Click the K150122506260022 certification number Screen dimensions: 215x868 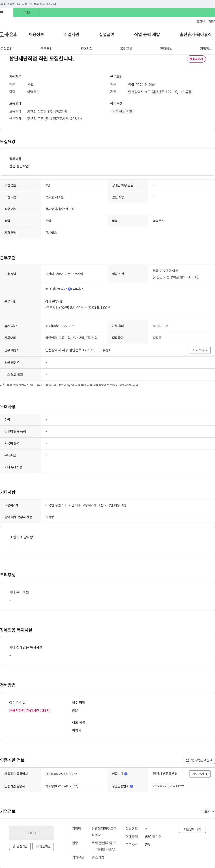(x=168, y=786)
